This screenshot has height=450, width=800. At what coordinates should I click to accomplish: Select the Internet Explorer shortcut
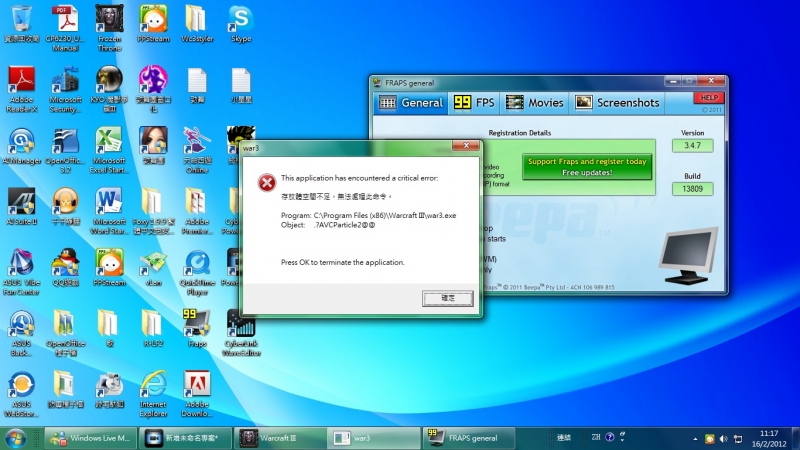click(x=153, y=394)
